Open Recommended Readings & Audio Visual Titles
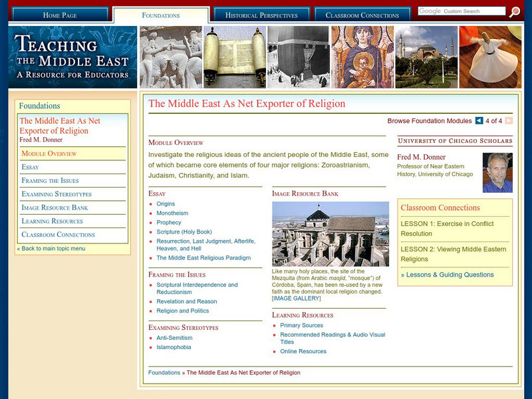The width and height of the screenshot is (532, 399). (x=332, y=338)
